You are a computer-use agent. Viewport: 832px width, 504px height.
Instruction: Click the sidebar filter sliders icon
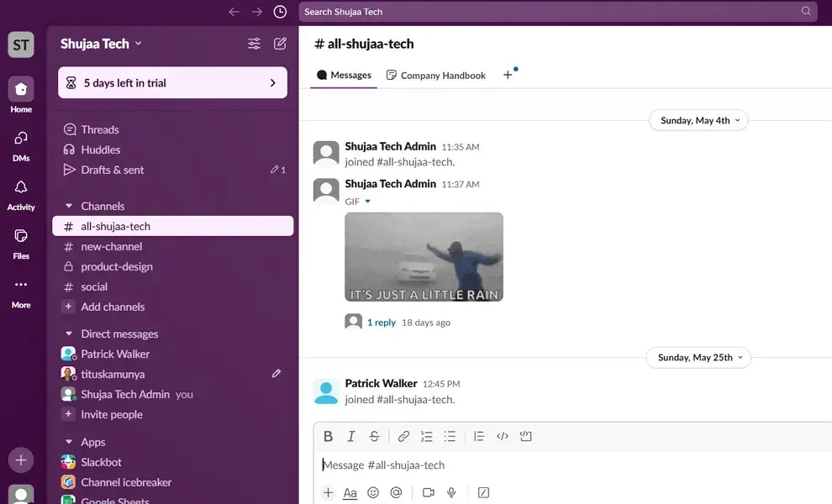pyautogui.click(x=254, y=44)
